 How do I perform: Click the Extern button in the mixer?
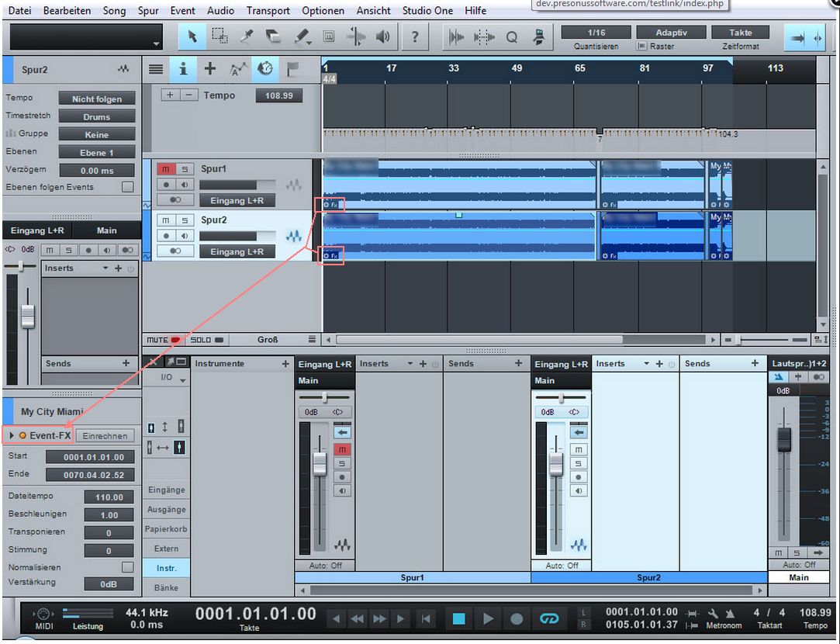tap(167, 549)
